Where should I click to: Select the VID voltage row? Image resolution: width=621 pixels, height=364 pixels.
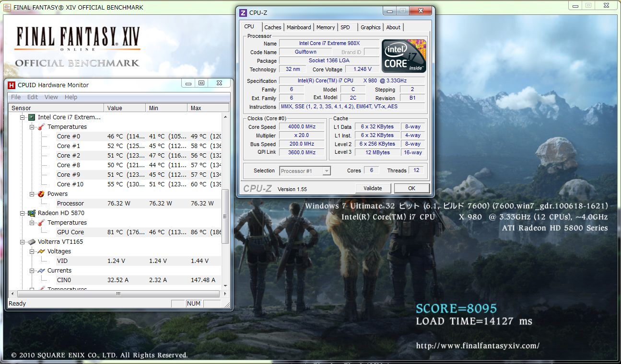click(x=115, y=261)
